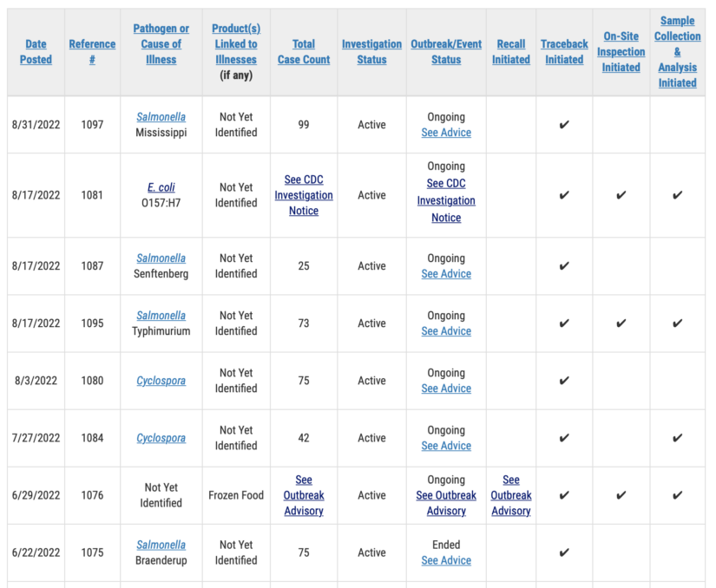Open the Reference # column header link
The image size is (716, 588).
[x=92, y=52]
